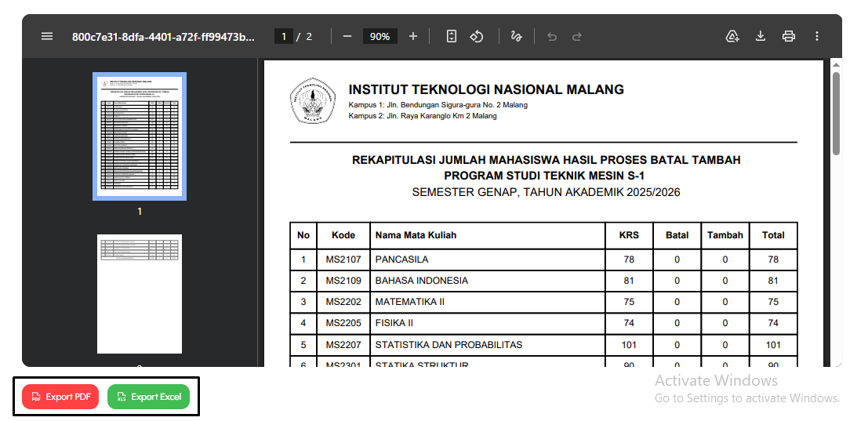Click the Kampus 2 address line
The width and height of the screenshot is (868, 421).
click(423, 116)
